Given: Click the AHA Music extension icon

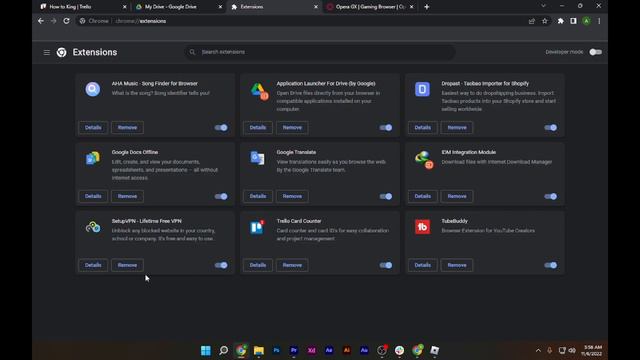Looking at the screenshot, I should point(93,89).
